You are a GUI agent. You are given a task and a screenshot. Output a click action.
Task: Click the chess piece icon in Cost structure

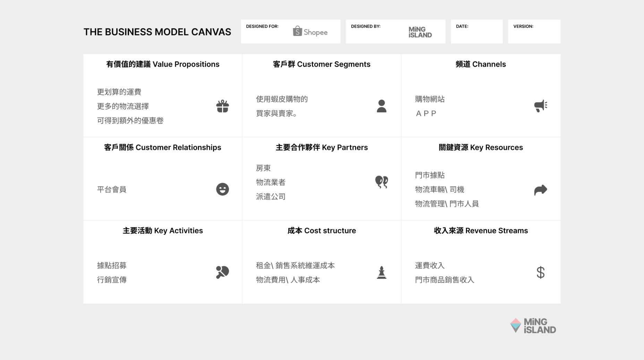coord(381,273)
